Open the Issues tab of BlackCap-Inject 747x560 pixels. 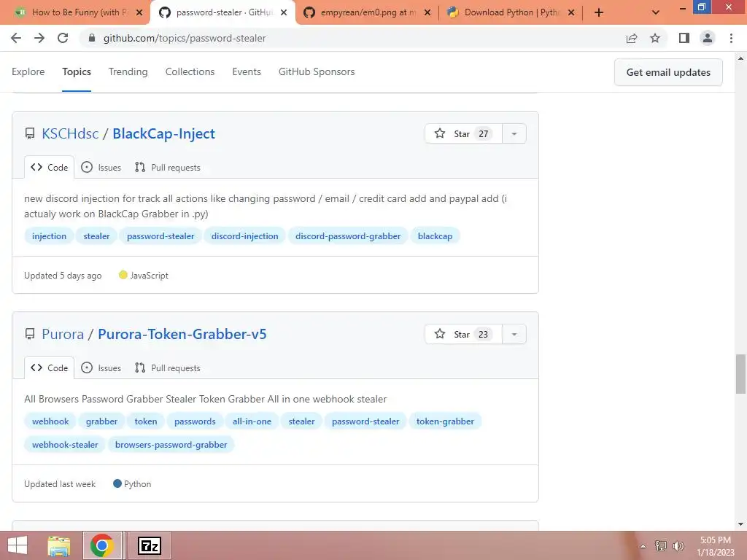[101, 168]
